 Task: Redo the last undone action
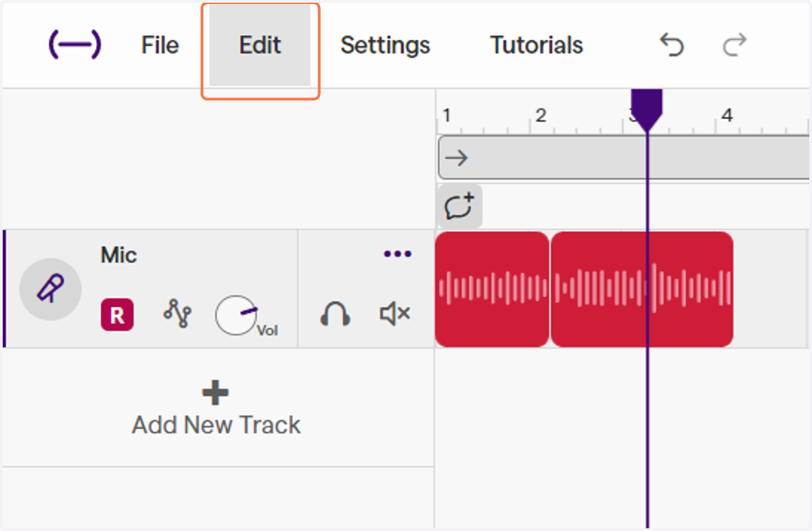(x=734, y=45)
